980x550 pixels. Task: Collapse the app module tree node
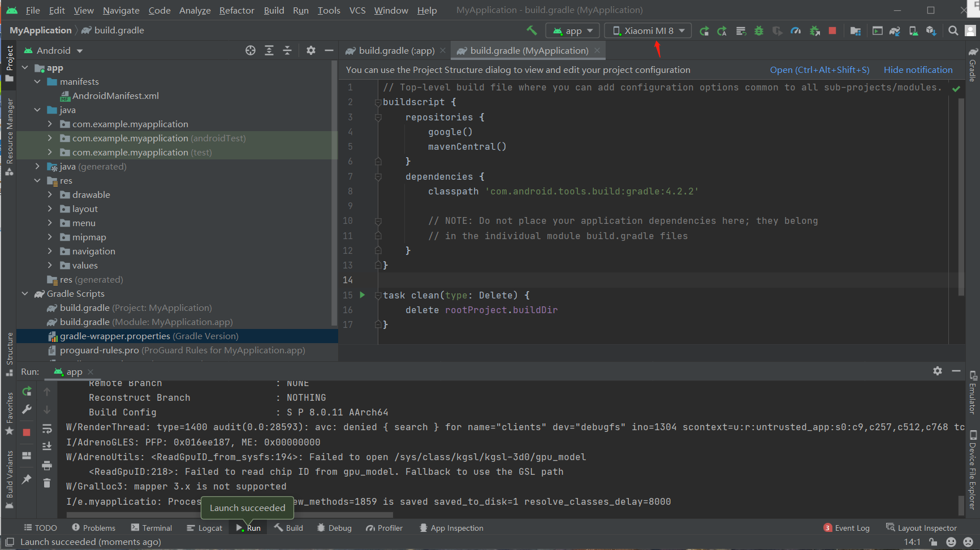tap(25, 68)
